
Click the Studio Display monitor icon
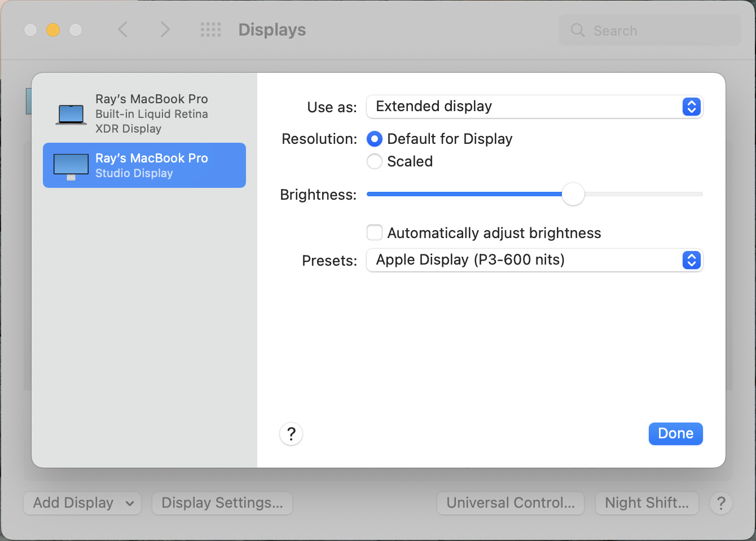point(71,166)
